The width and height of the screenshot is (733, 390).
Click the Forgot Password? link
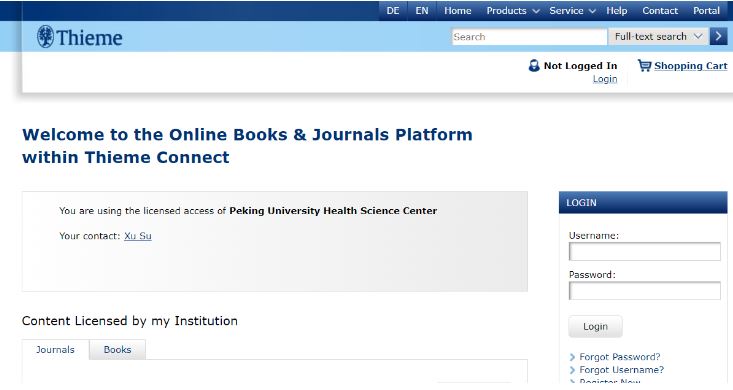(x=619, y=357)
